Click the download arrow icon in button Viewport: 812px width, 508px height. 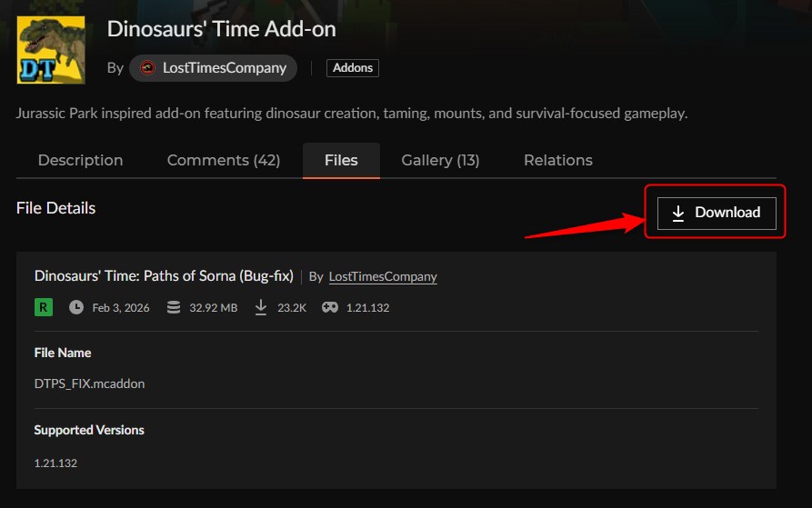pos(678,213)
